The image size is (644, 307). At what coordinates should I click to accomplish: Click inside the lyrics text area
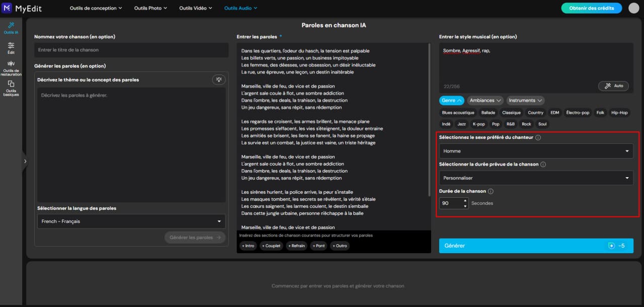[332, 136]
